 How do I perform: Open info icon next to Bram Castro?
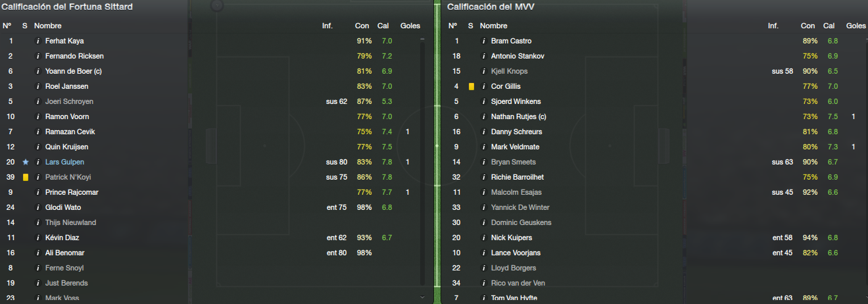(484, 41)
